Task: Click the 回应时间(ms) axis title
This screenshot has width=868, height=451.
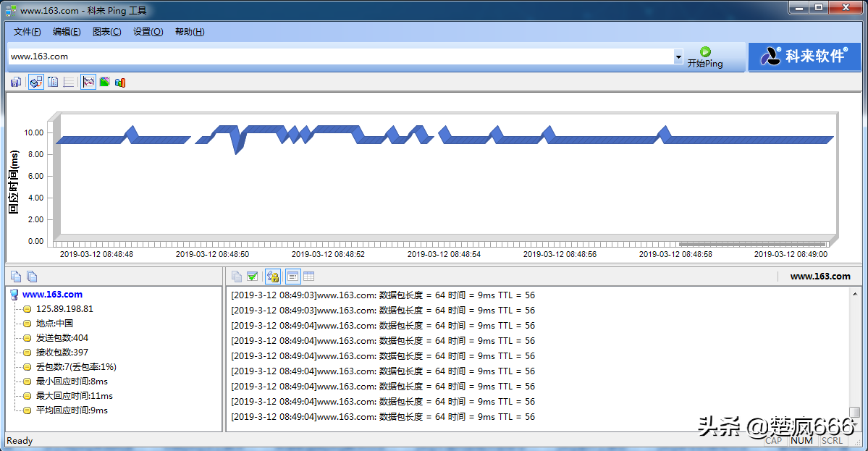Action: click(x=13, y=182)
